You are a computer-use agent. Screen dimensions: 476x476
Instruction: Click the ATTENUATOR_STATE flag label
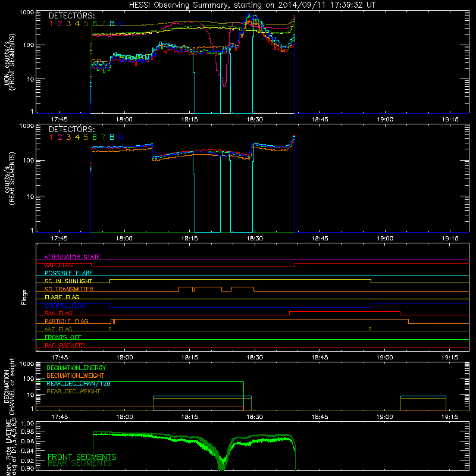[72, 257]
